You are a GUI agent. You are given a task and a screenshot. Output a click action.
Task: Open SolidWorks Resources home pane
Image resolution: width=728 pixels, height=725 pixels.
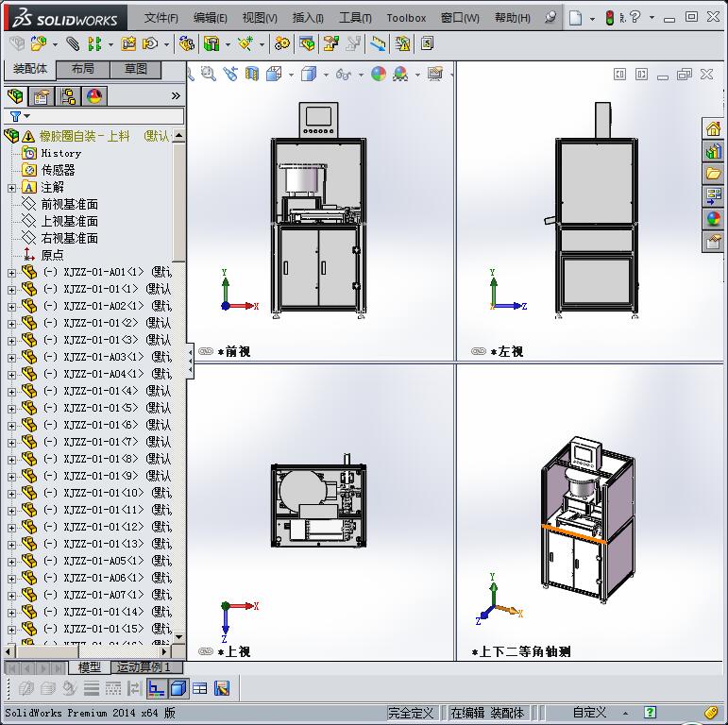[714, 128]
